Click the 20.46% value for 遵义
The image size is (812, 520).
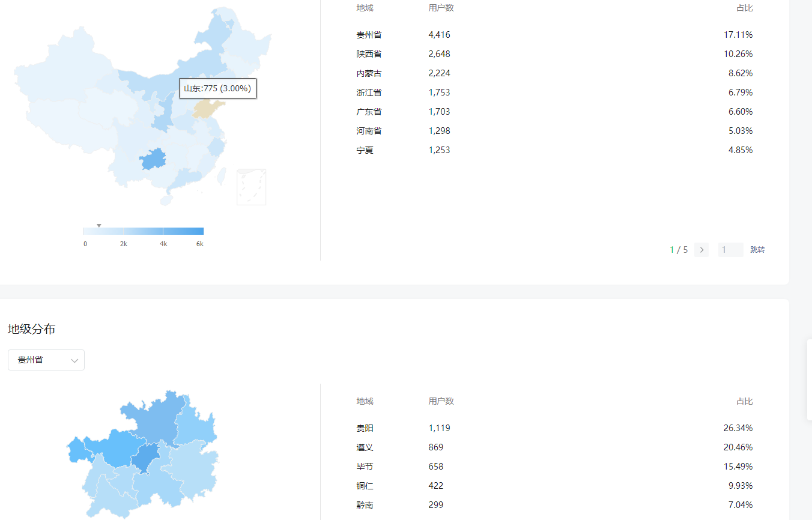click(738, 447)
